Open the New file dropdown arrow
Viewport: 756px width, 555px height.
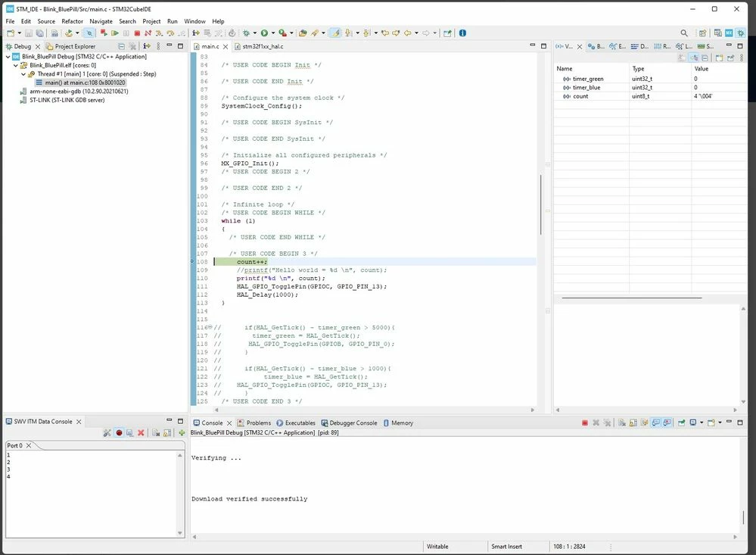click(19, 33)
